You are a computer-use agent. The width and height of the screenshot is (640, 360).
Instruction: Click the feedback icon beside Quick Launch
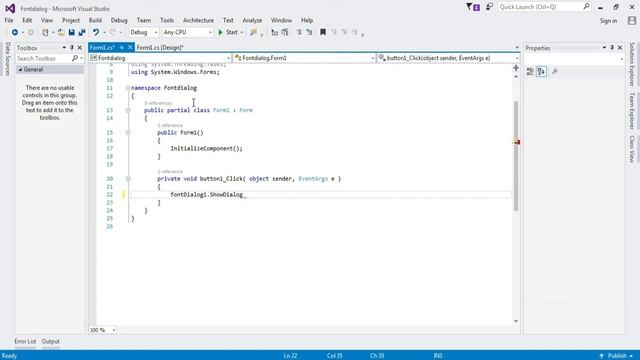tap(489, 7)
